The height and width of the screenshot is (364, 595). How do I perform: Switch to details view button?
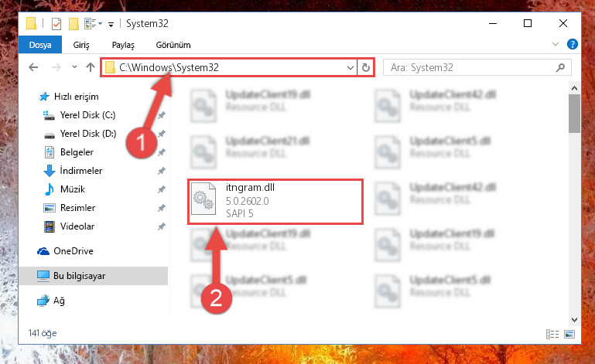pyautogui.click(x=552, y=334)
